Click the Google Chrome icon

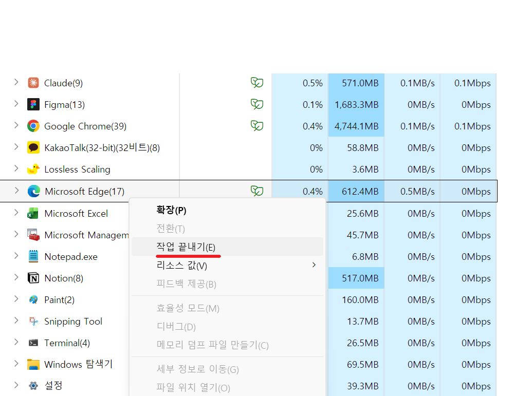33,126
